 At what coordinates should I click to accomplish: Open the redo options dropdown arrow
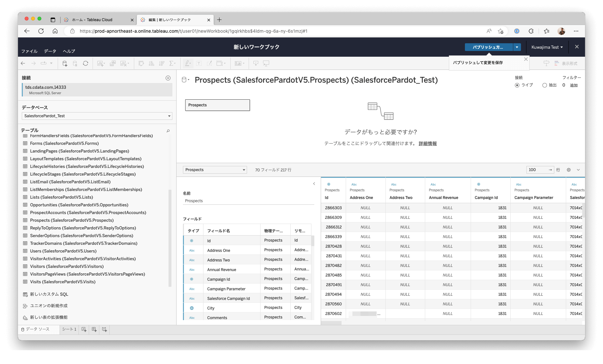[51, 63]
